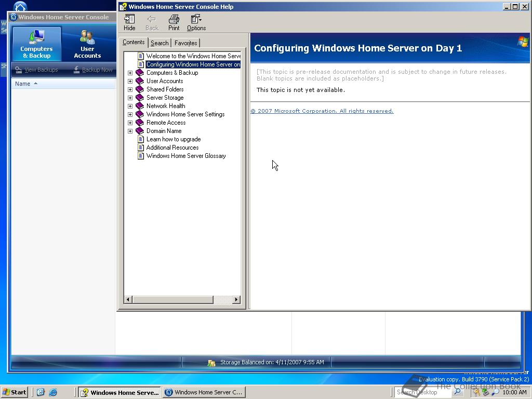This screenshot has width=532, height=399.
Task: Click the Welcome topic page icon
Action: 141,56
